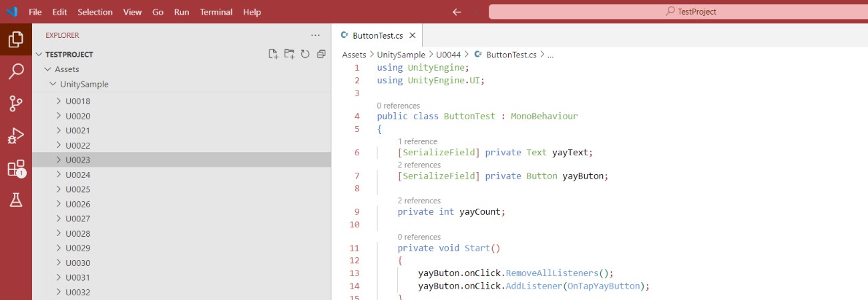The height and width of the screenshot is (300, 868).
Task: Expand the U0026 folder
Action: [x=181, y=204]
